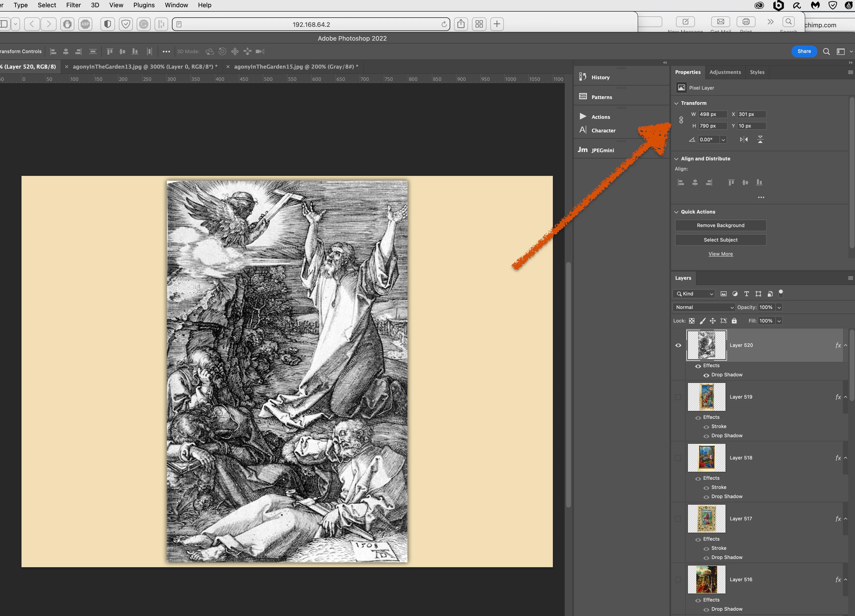
Task: Hide Layer 520 with eye icon
Action: point(678,345)
